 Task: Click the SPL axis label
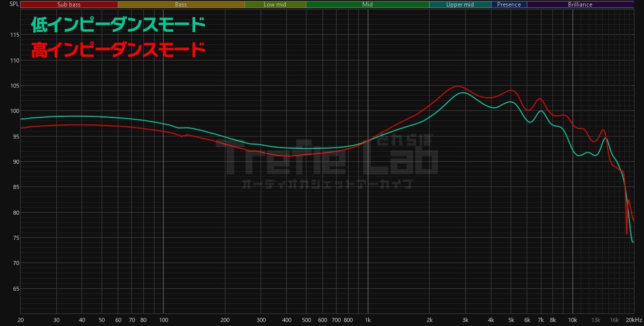pyautogui.click(x=14, y=4)
